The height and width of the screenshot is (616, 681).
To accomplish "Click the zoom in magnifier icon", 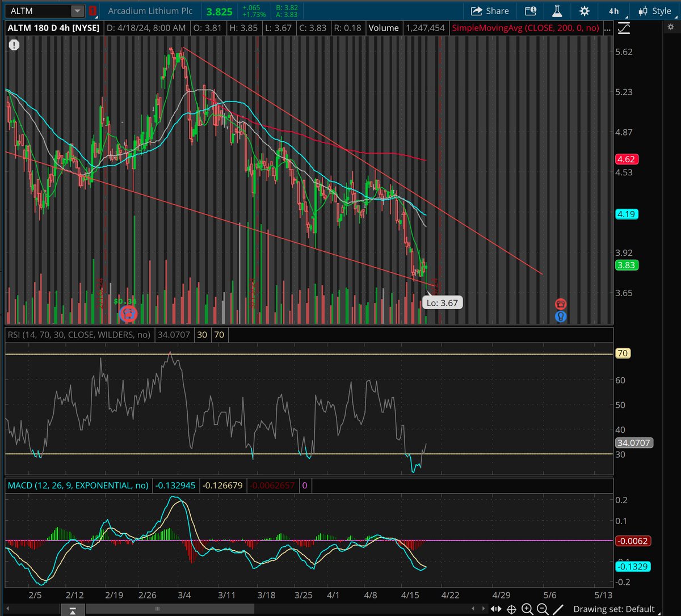I will click(527, 610).
